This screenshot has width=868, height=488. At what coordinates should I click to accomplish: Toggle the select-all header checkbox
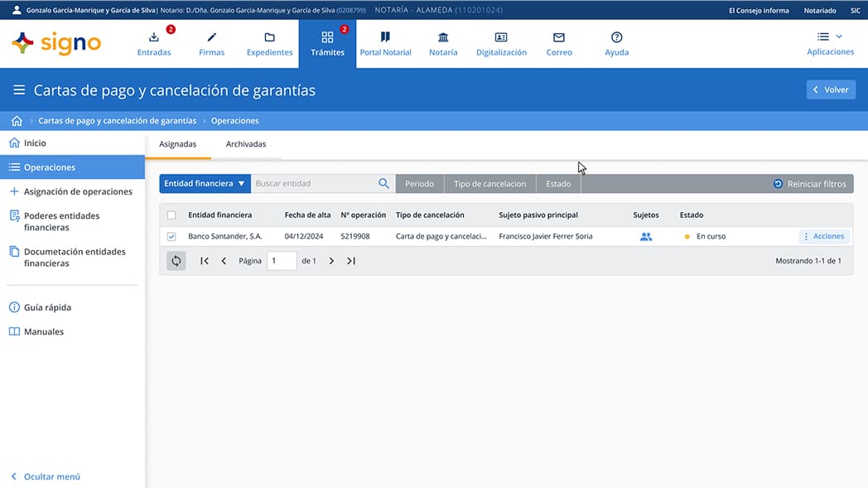point(171,215)
